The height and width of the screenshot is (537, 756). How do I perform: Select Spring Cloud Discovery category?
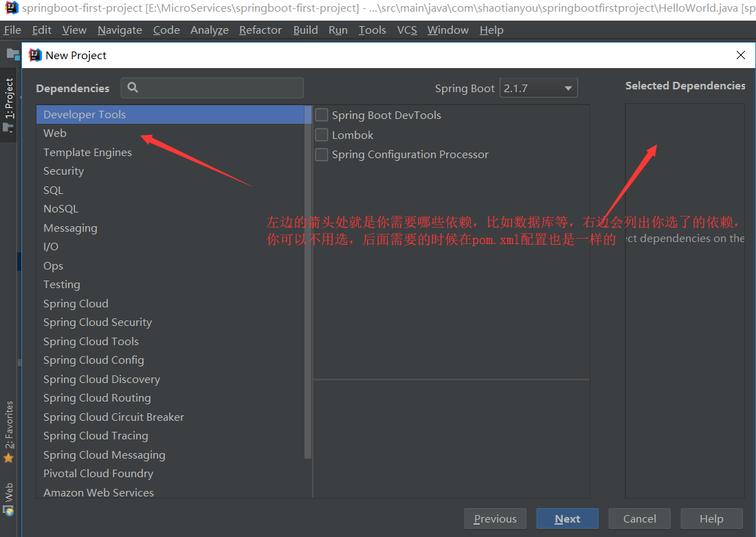coord(170,380)
